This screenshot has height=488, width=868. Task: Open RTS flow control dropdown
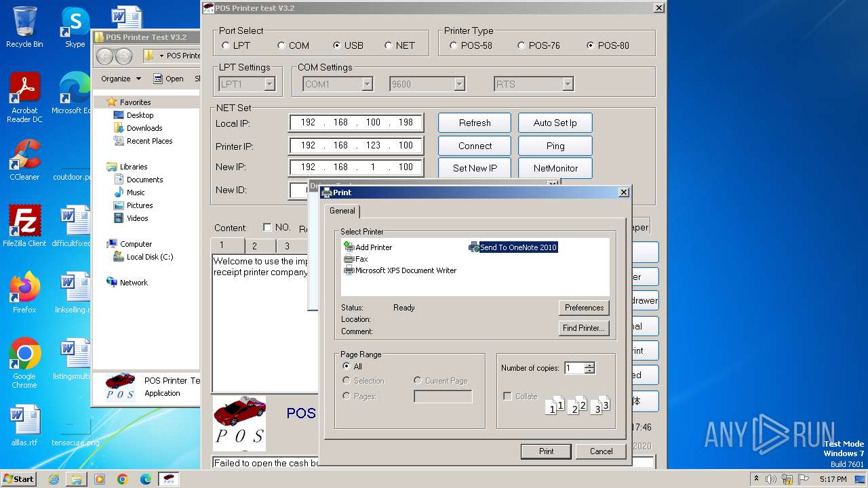click(568, 84)
